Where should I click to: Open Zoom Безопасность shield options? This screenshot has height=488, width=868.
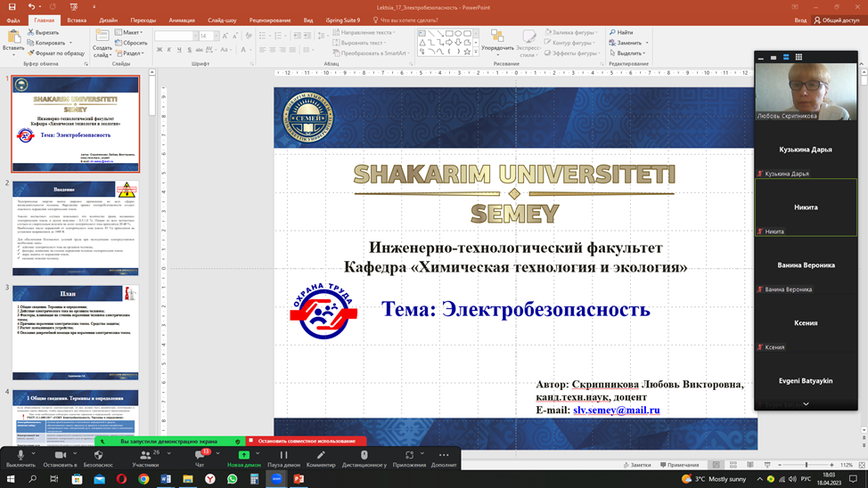98,458
